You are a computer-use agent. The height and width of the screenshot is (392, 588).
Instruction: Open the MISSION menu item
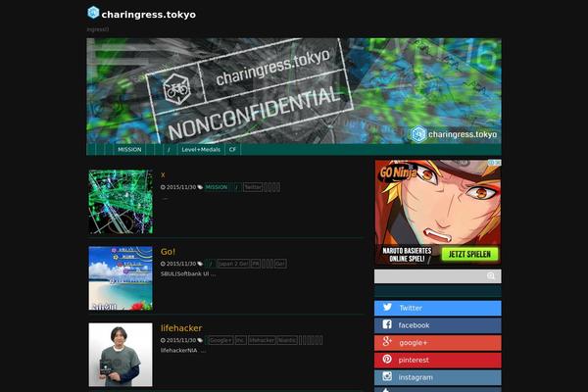[x=129, y=150]
